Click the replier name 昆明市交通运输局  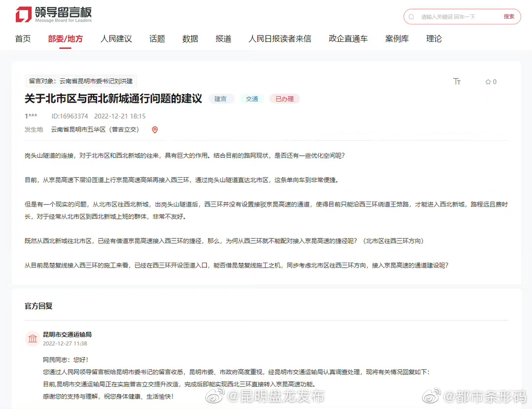[67, 334]
